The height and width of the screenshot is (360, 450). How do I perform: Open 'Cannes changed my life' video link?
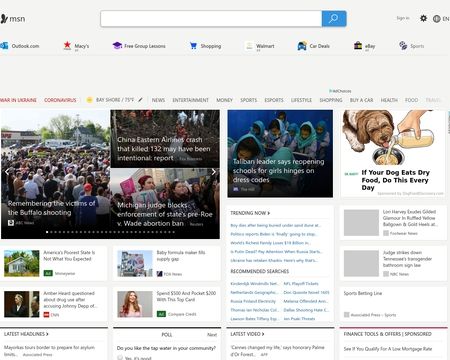click(x=277, y=350)
